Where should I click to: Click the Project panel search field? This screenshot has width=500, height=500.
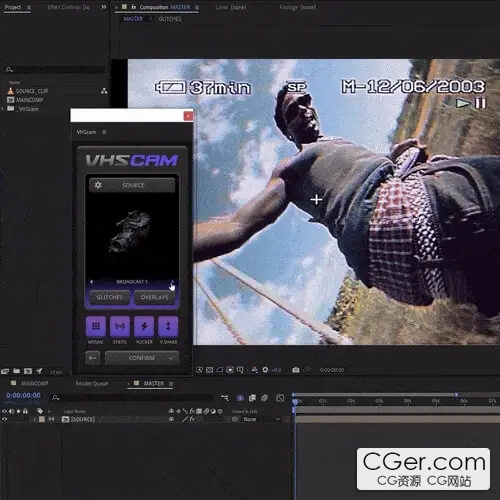[55, 69]
